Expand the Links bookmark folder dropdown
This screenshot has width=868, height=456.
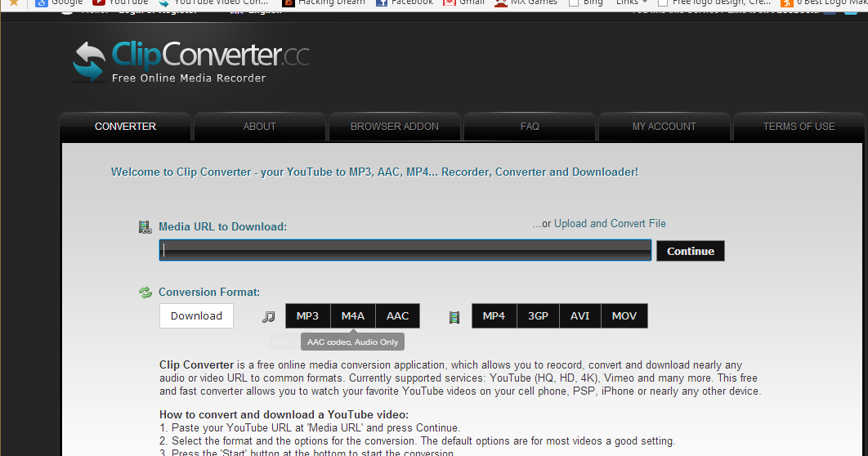click(632, 2)
